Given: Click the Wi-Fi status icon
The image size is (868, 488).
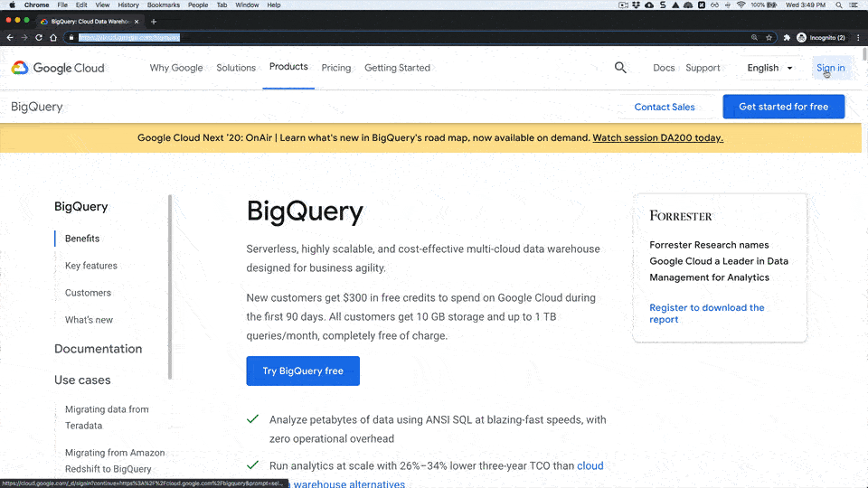Looking at the screenshot, I should coord(741,5).
